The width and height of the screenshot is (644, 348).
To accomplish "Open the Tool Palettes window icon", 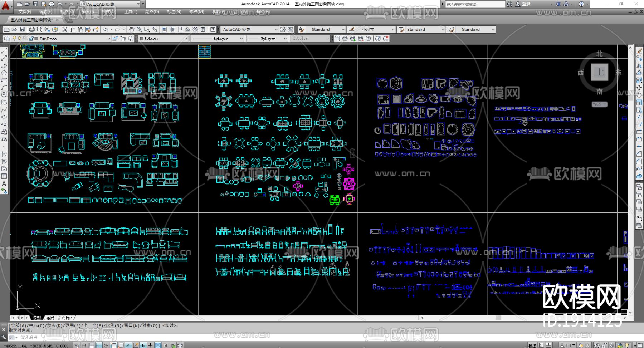I will (x=180, y=29).
